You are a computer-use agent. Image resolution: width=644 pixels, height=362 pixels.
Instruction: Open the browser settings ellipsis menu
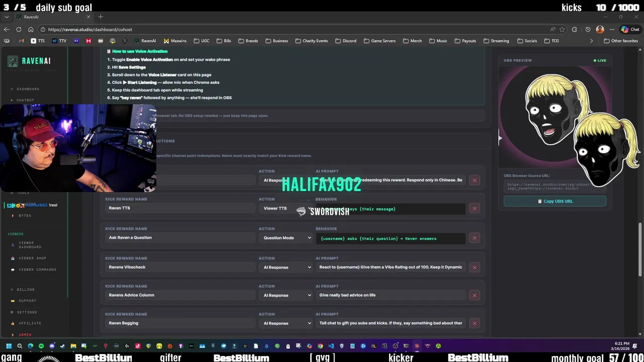(612, 29)
